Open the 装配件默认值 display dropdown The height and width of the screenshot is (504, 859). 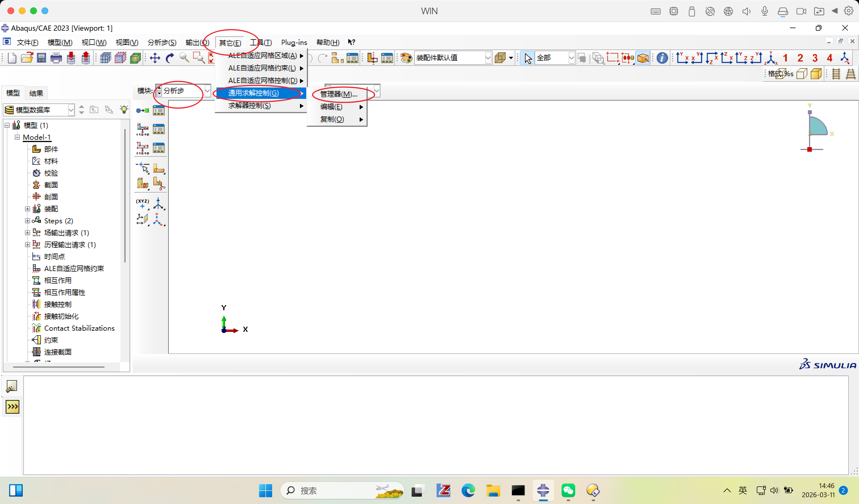453,58
